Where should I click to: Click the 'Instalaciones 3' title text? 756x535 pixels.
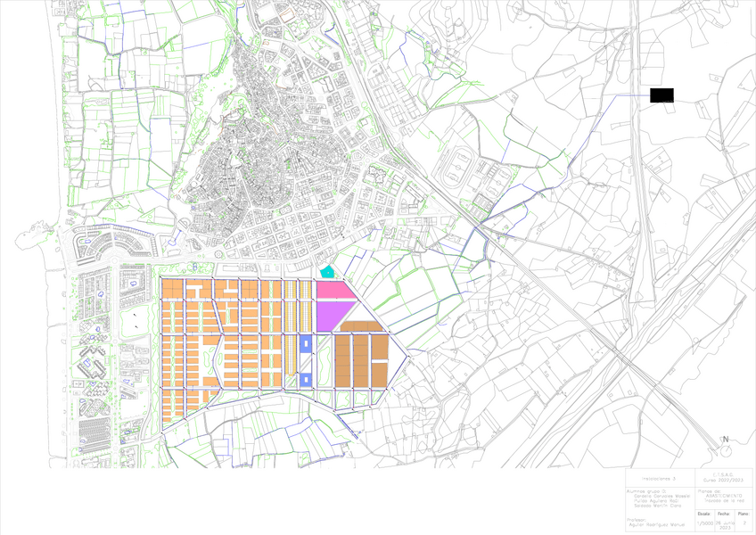(659, 479)
